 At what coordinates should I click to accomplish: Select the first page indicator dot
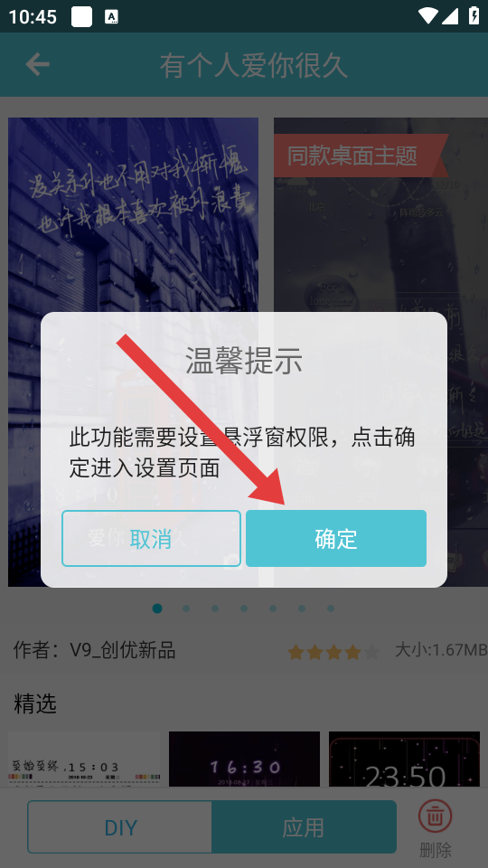point(157,609)
